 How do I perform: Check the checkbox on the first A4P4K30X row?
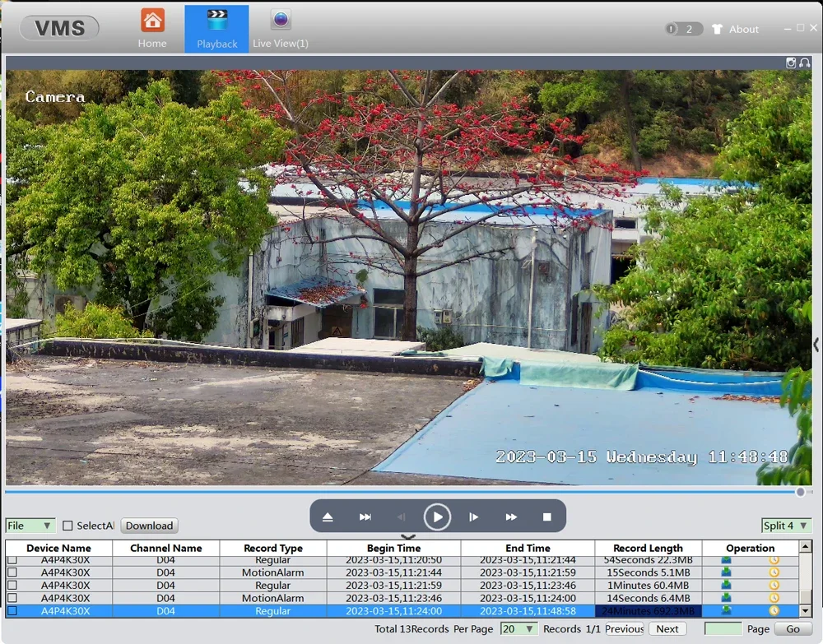(11, 560)
